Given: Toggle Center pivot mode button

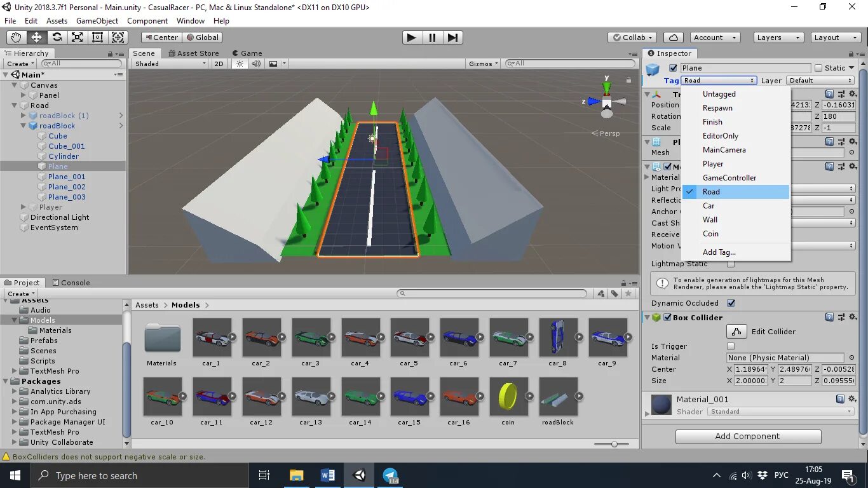Looking at the screenshot, I should pos(161,37).
